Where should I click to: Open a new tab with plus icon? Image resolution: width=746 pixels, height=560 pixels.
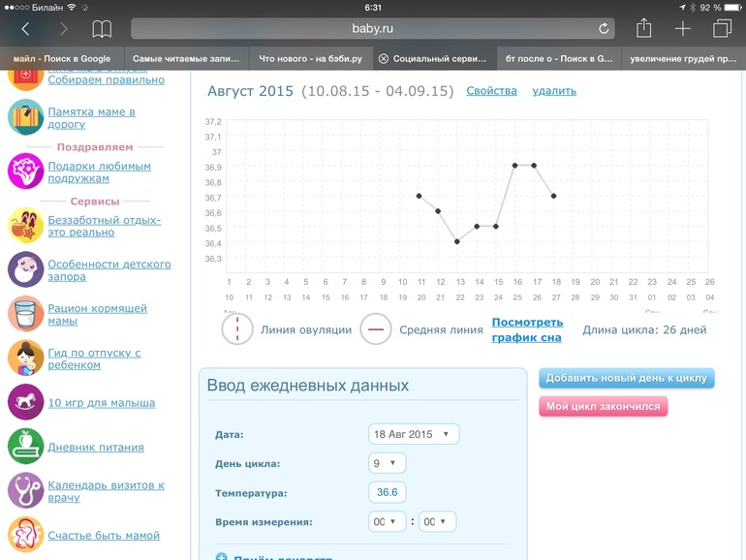coord(683,30)
